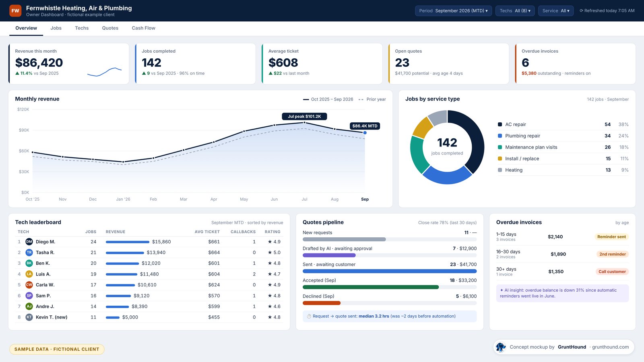Open the Techs tab
This screenshot has height=362, width=644.
tap(82, 28)
